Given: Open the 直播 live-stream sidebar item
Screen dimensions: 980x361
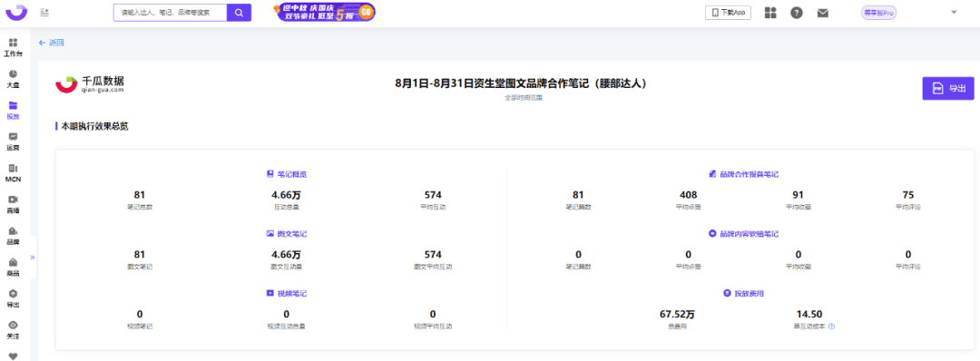Looking at the screenshot, I should pyautogui.click(x=13, y=204).
